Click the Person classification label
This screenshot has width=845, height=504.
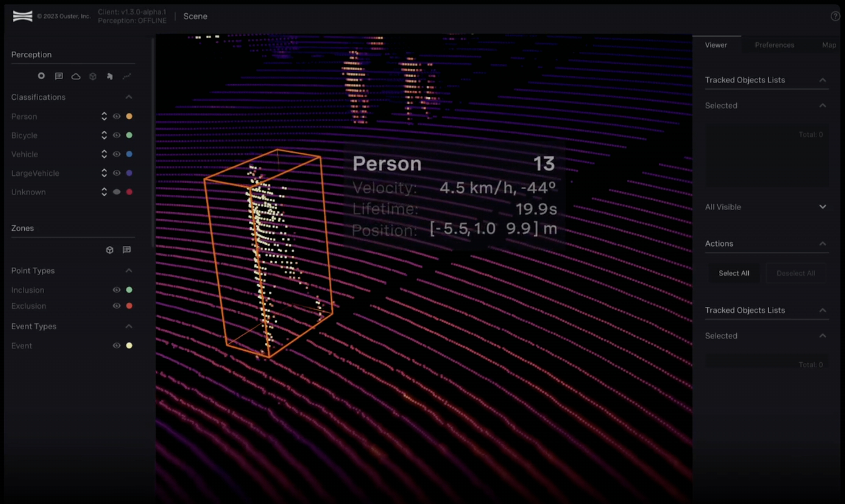click(x=24, y=117)
